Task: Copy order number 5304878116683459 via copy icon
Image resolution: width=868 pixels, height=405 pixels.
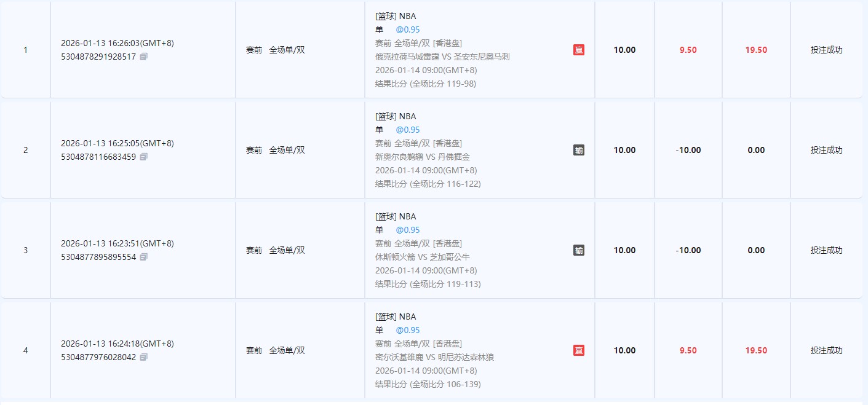Action: click(143, 157)
